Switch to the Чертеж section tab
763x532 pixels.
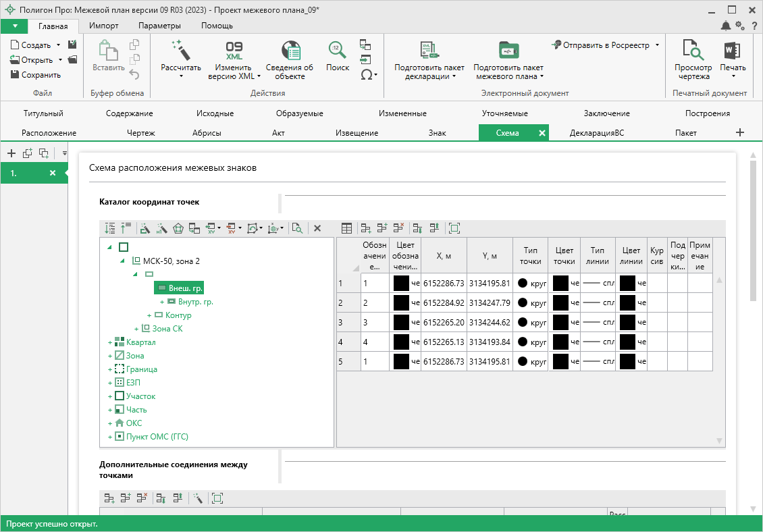click(x=140, y=133)
